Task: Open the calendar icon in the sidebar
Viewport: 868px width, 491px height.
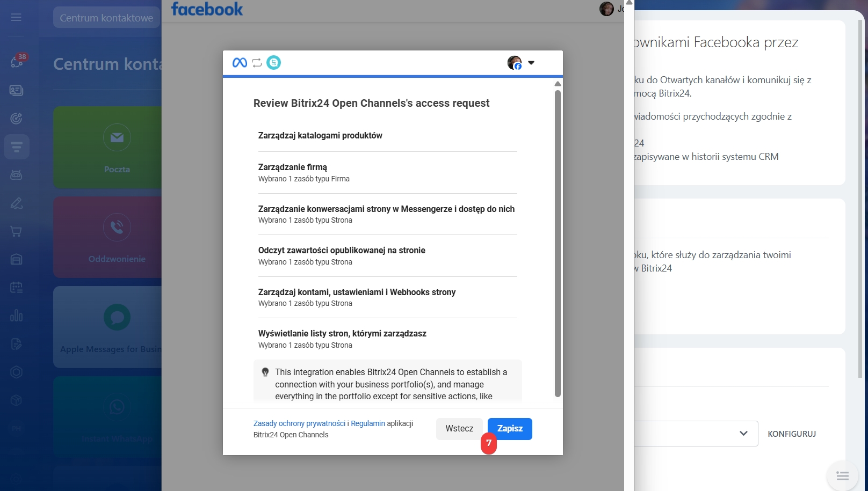Action: tap(16, 288)
